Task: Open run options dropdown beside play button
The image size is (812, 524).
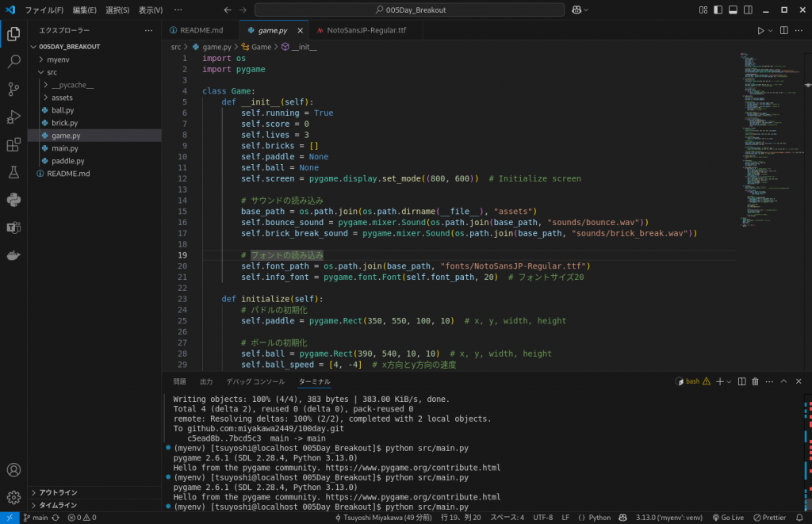Action: (x=771, y=31)
